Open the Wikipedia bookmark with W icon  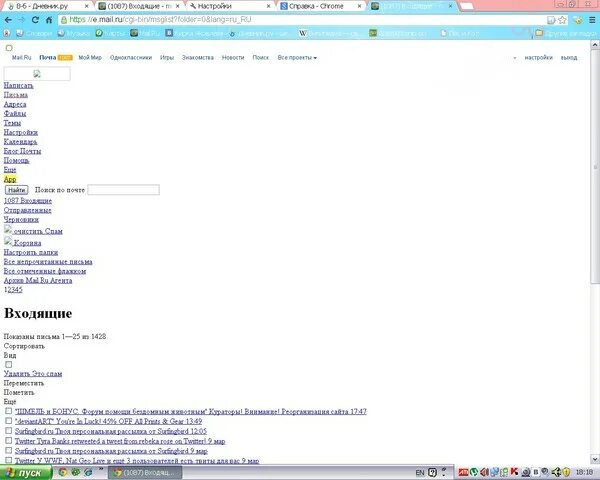[x=329, y=34]
